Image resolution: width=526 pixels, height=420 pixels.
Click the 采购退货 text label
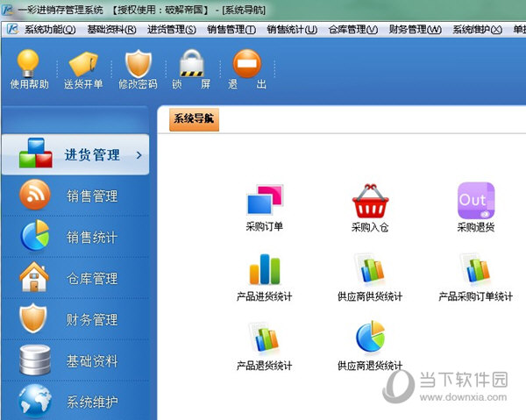(476, 227)
